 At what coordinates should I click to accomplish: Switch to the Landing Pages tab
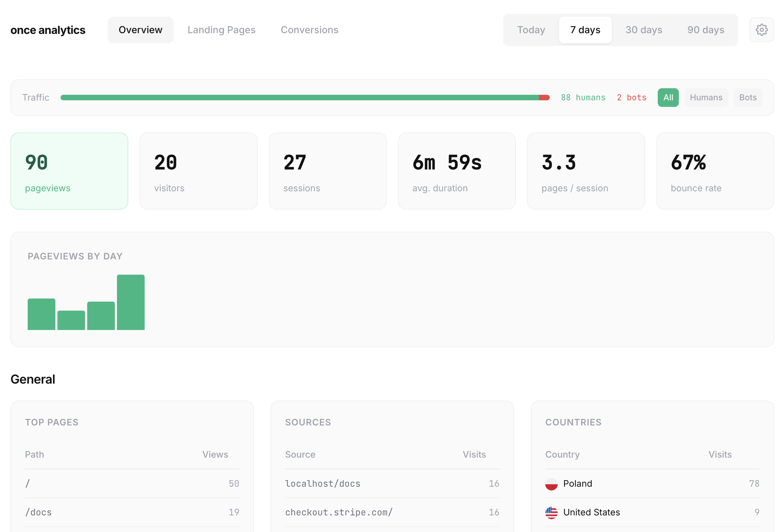(x=221, y=30)
